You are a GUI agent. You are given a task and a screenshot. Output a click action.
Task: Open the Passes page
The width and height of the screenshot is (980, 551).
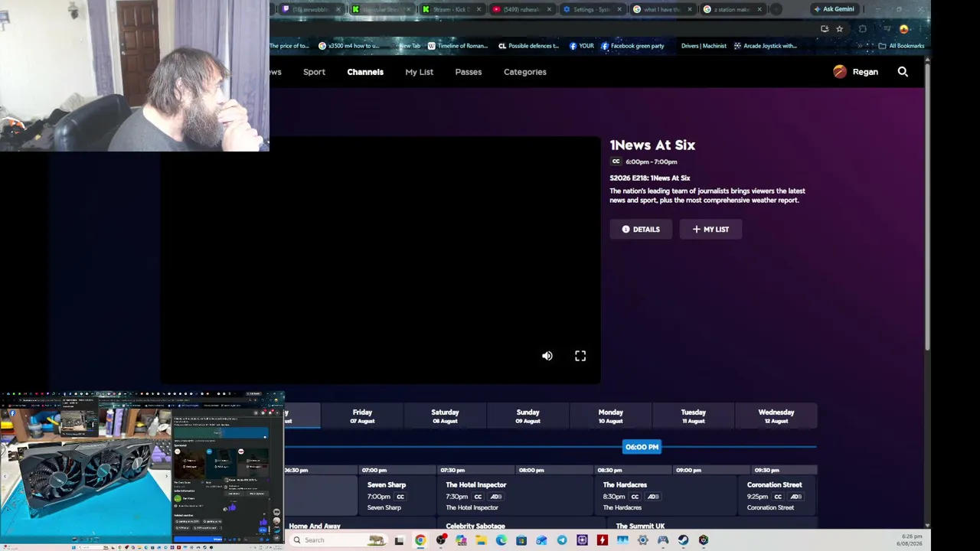(469, 72)
